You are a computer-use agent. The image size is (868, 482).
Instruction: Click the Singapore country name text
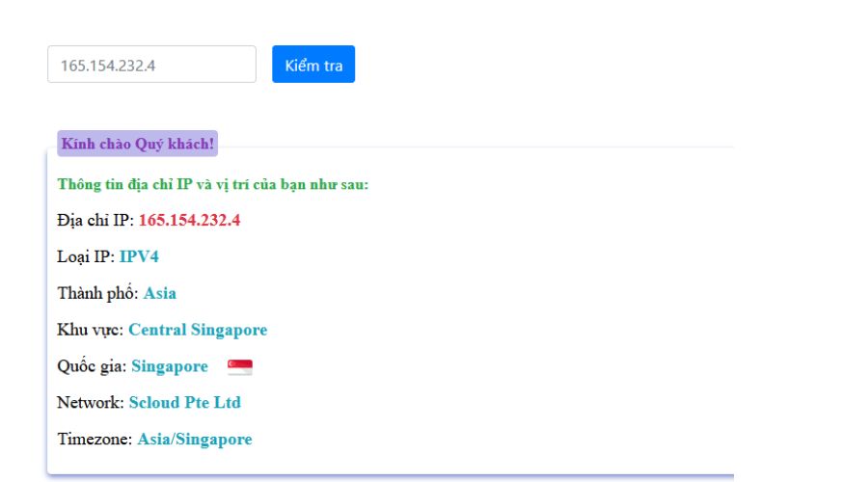(170, 366)
